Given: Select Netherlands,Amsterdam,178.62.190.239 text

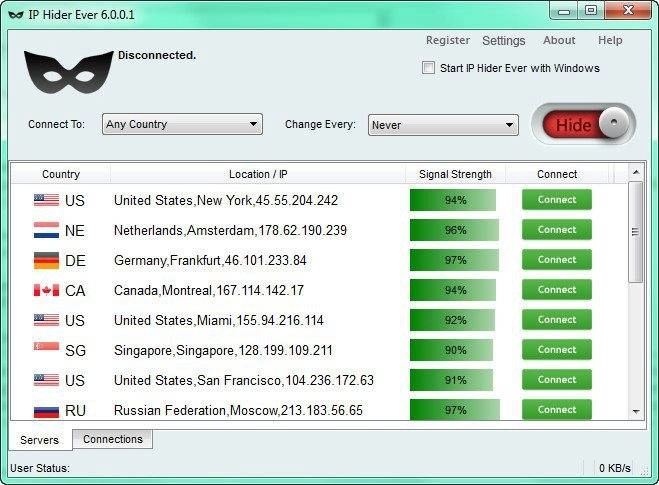Looking at the screenshot, I should pyautogui.click(x=230, y=230).
